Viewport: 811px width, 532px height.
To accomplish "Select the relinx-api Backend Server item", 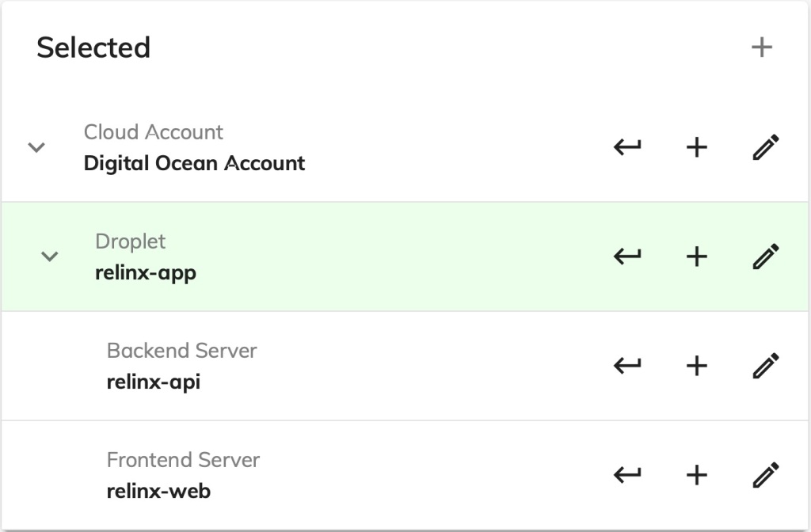I will (405, 366).
